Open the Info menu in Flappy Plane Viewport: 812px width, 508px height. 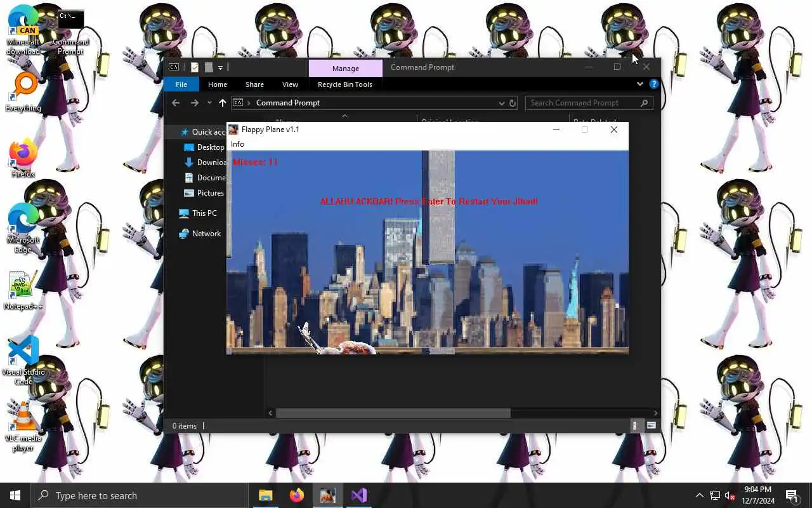(237, 144)
